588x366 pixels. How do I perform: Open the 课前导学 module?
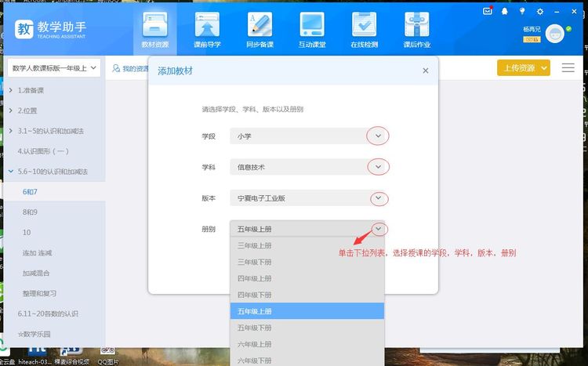207,29
